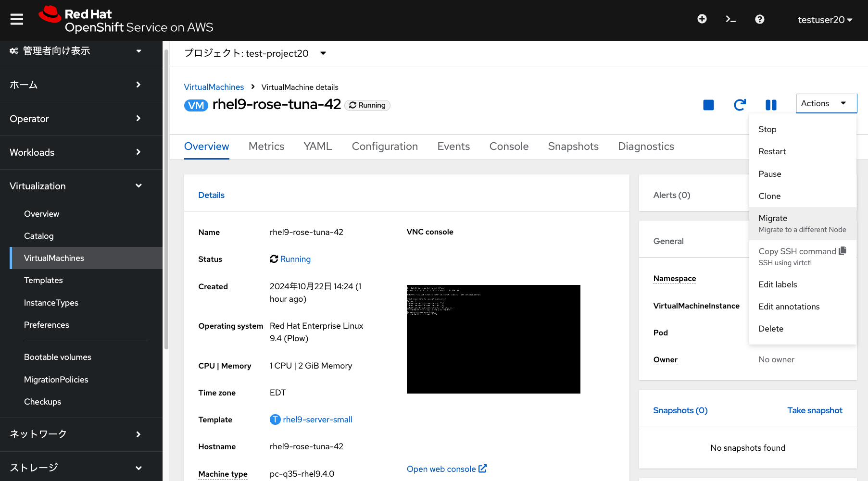Switch to the Configuration tab
Screen dimensions: 868x481
(385, 147)
